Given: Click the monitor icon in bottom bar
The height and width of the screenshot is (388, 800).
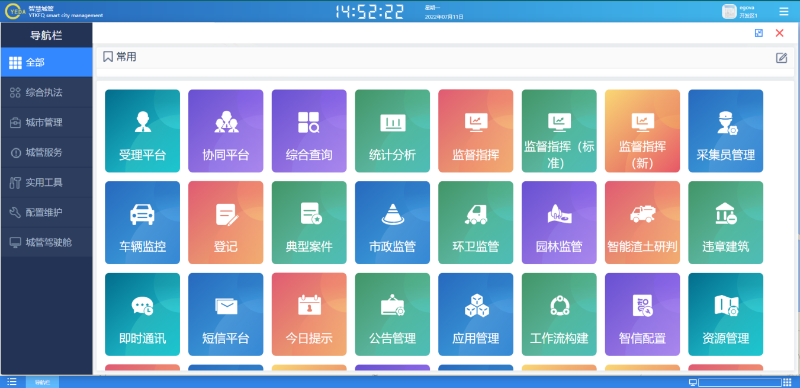Looking at the screenshot, I should (x=693, y=382).
